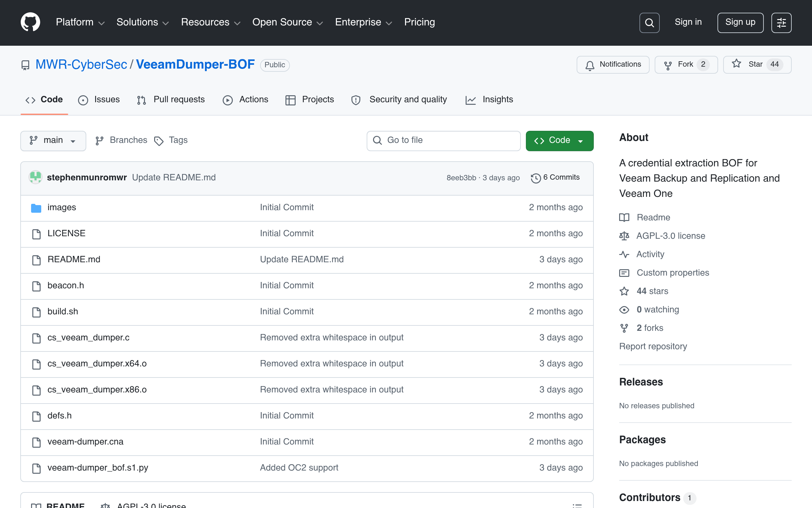
Task: Open the veeam-dumper_bof.s1.py file
Action: point(98,468)
